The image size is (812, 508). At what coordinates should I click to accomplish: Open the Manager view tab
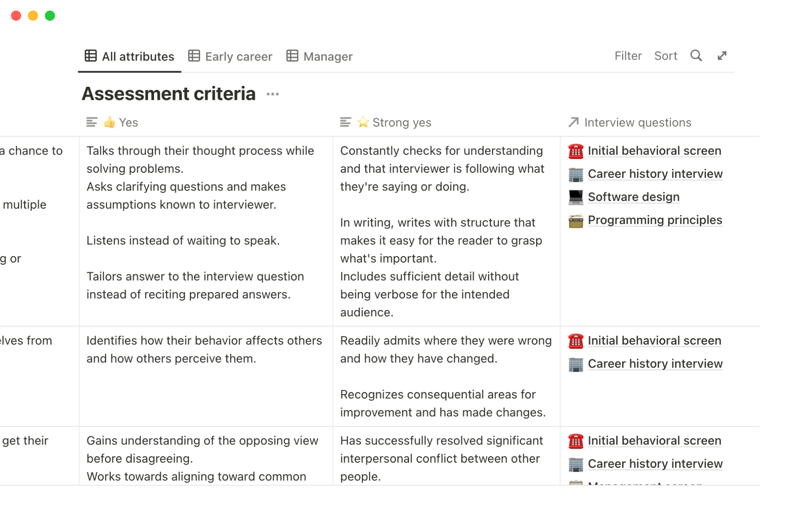[x=328, y=56]
